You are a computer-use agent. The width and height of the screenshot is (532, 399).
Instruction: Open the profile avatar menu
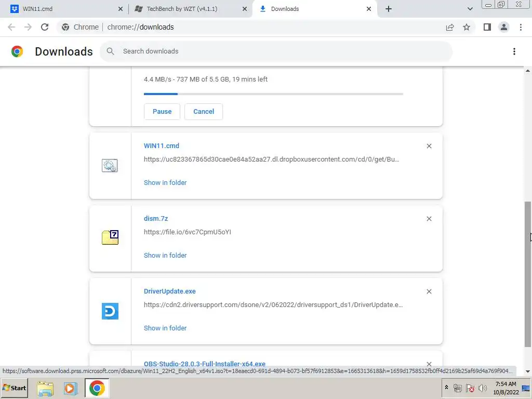tap(504, 27)
